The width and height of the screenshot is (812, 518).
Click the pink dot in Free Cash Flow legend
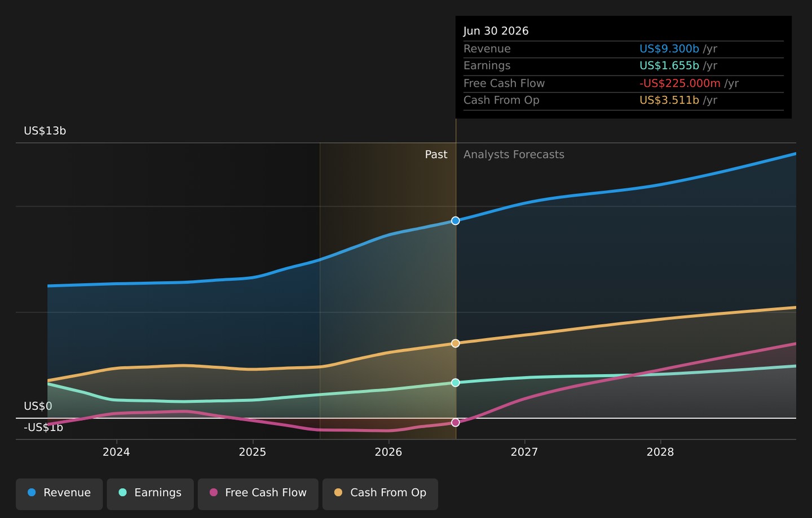[x=213, y=493]
